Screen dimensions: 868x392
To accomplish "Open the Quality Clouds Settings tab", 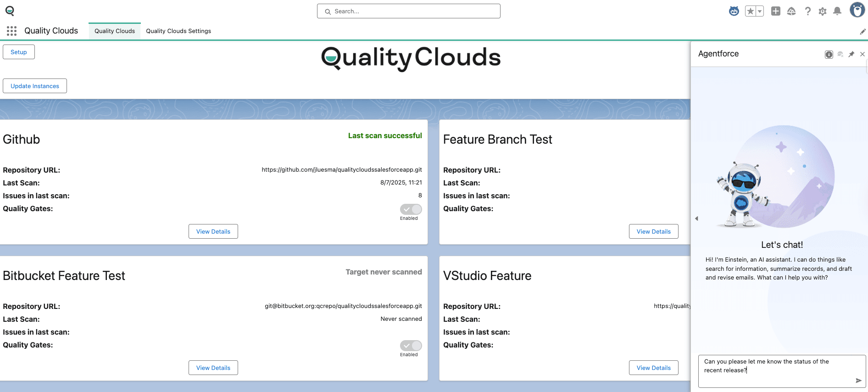I will tap(178, 31).
